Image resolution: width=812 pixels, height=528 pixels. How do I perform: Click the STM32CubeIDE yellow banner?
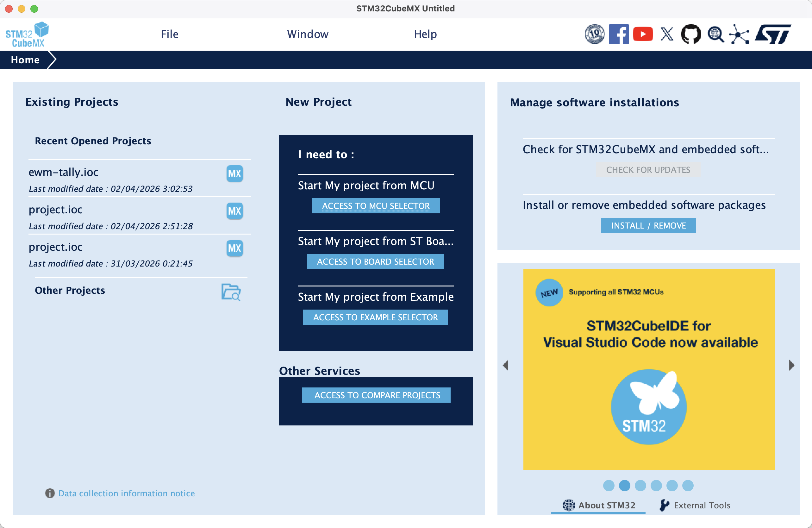[x=649, y=369]
